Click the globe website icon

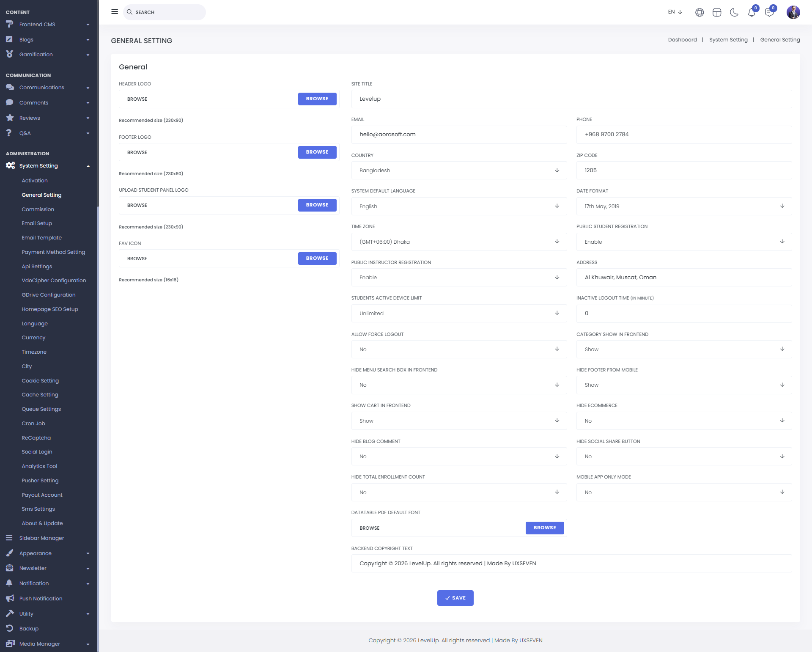[x=700, y=12]
